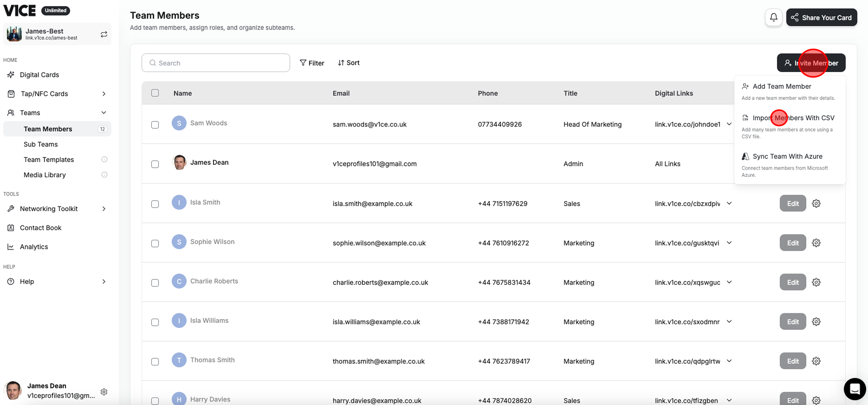Open the chat support bubble
Image resolution: width=868 pixels, height=405 pixels.
point(854,389)
